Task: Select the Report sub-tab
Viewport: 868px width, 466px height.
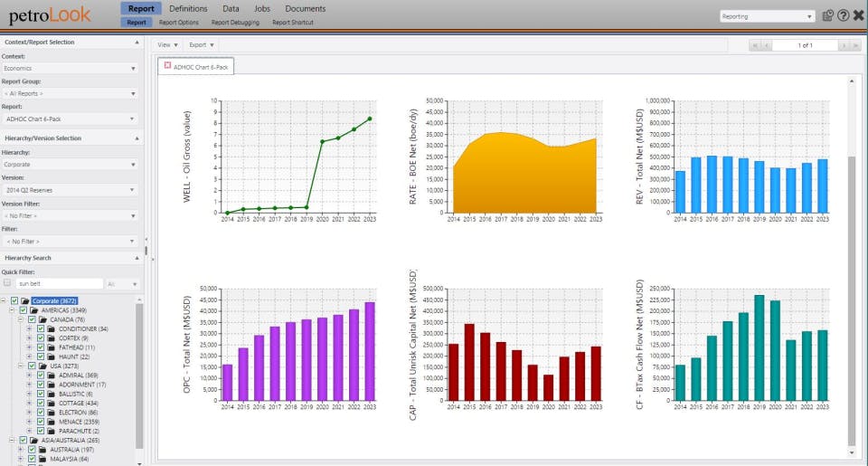Action: [137, 23]
